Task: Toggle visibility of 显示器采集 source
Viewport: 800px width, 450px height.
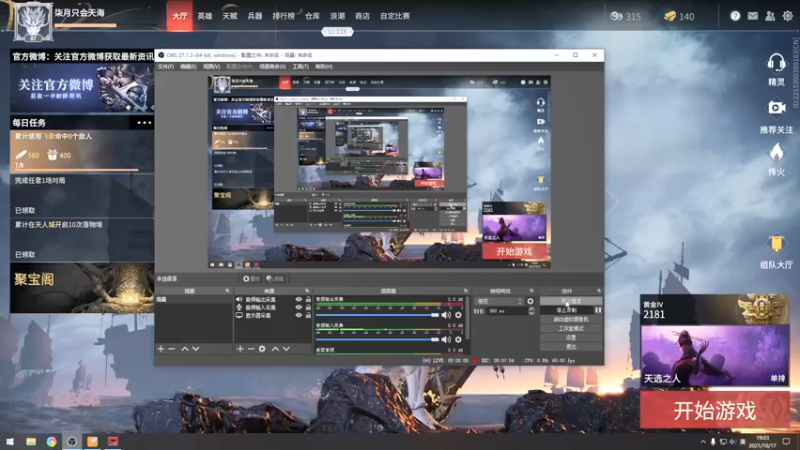Action: click(x=298, y=315)
